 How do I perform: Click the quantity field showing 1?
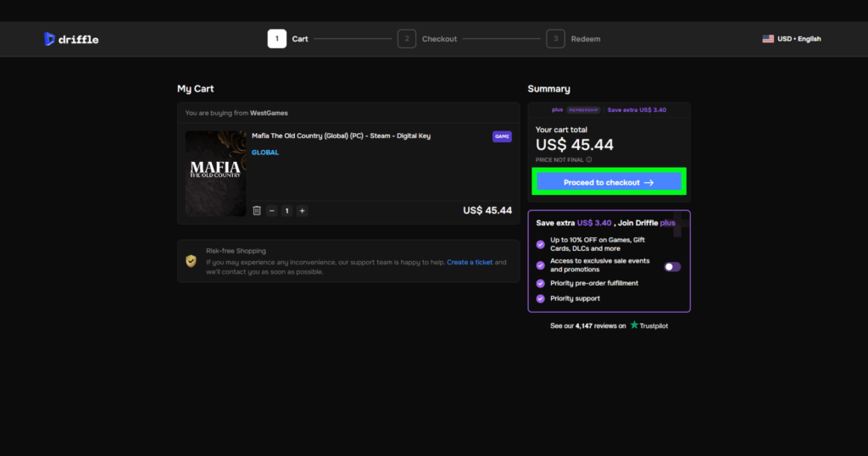tap(287, 210)
